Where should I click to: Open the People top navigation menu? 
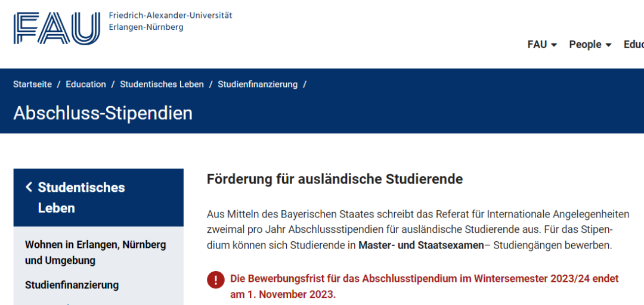(585, 45)
